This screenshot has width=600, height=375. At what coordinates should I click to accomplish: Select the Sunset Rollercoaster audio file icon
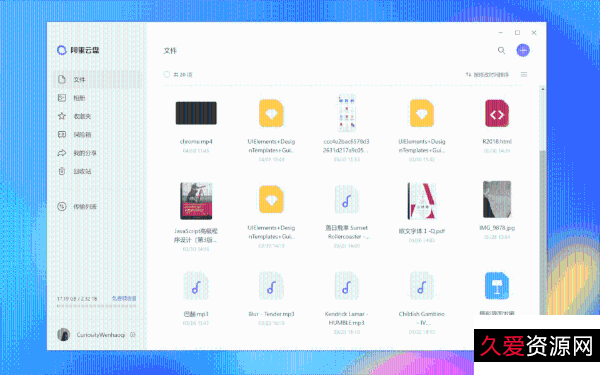pyautogui.click(x=347, y=199)
